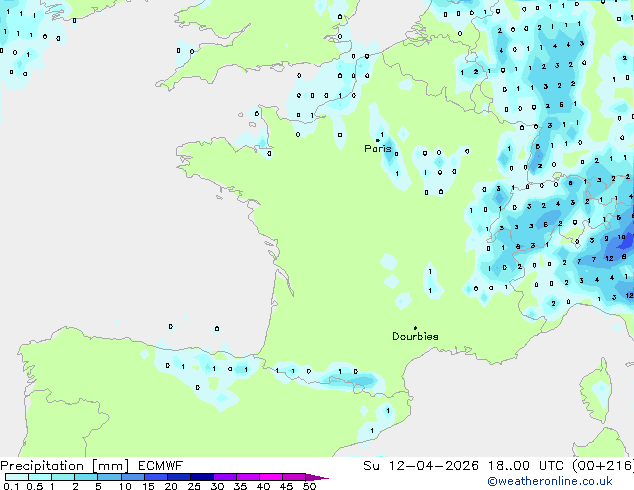The image size is (634, 490).
Task: Click the 'ECMWF' model label
Action: [x=161, y=466]
